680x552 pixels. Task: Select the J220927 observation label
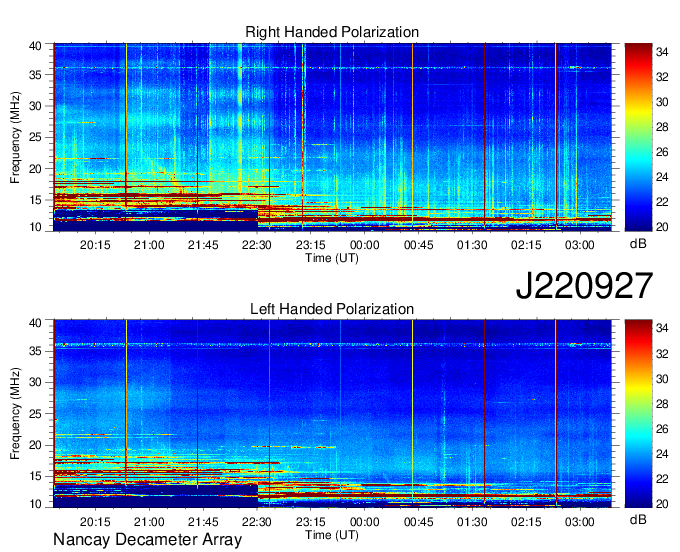(x=584, y=286)
